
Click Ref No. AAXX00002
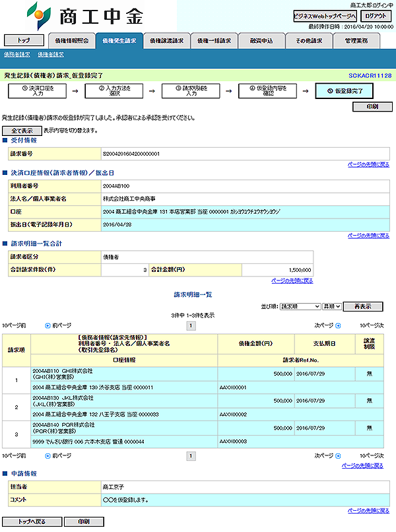(233, 415)
